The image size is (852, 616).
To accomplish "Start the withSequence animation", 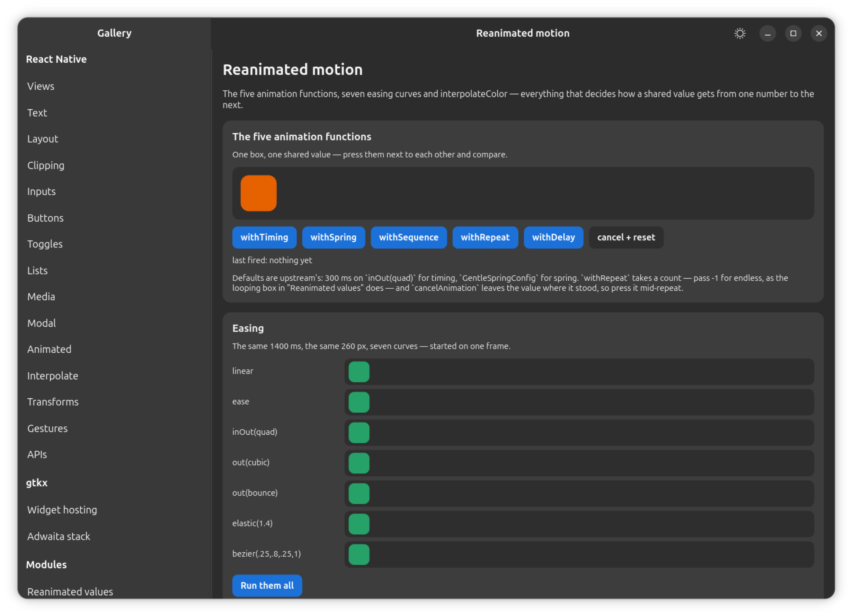I will tap(408, 237).
